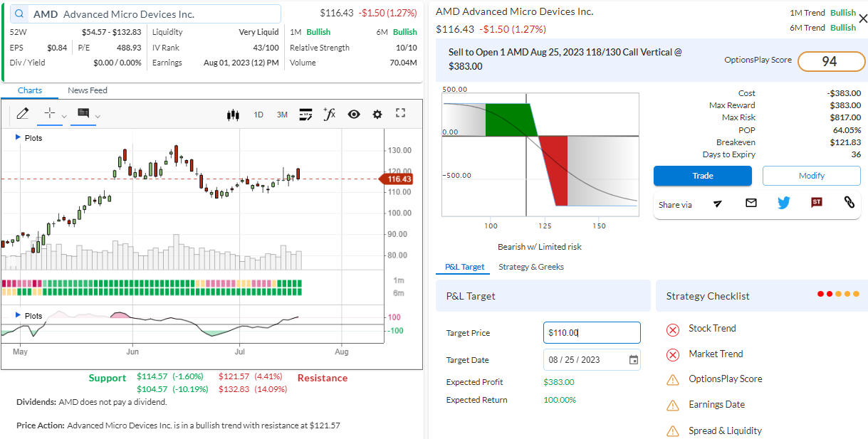Image resolution: width=868 pixels, height=439 pixels.
Task: Close the strategy panel with the X
Action: (x=863, y=19)
